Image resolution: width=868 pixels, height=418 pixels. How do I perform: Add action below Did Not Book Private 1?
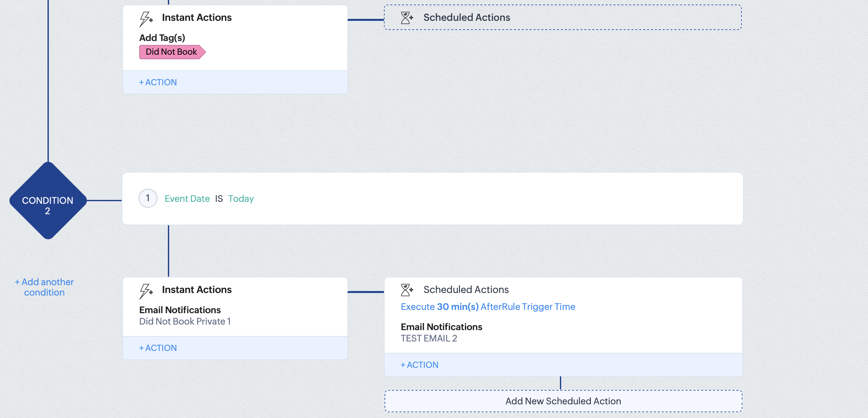coord(158,348)
